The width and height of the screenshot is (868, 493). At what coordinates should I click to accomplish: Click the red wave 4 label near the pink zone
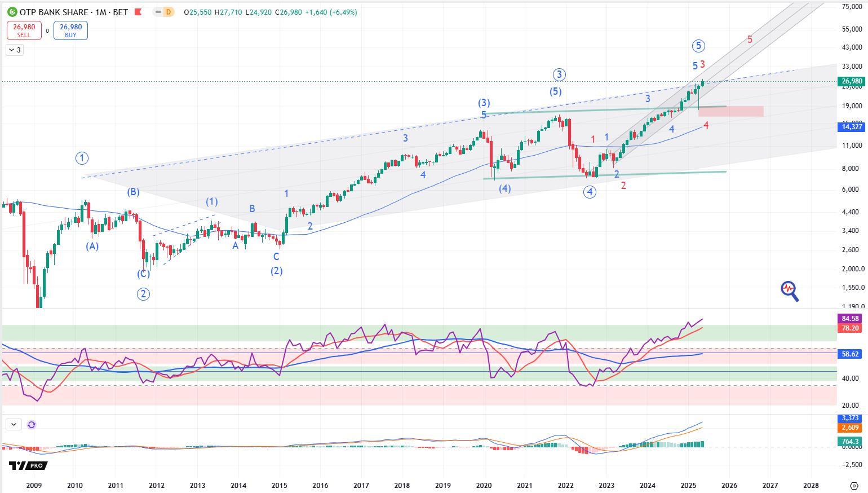(706, 125)
